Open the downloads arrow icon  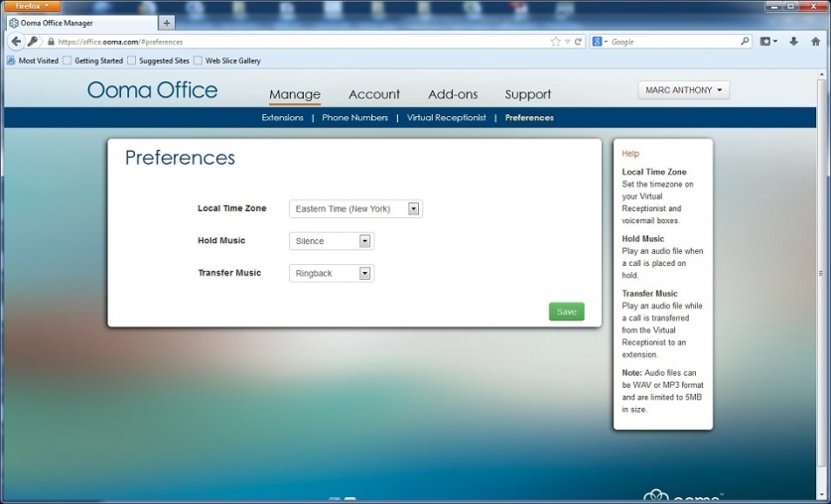tap(793, 42)
